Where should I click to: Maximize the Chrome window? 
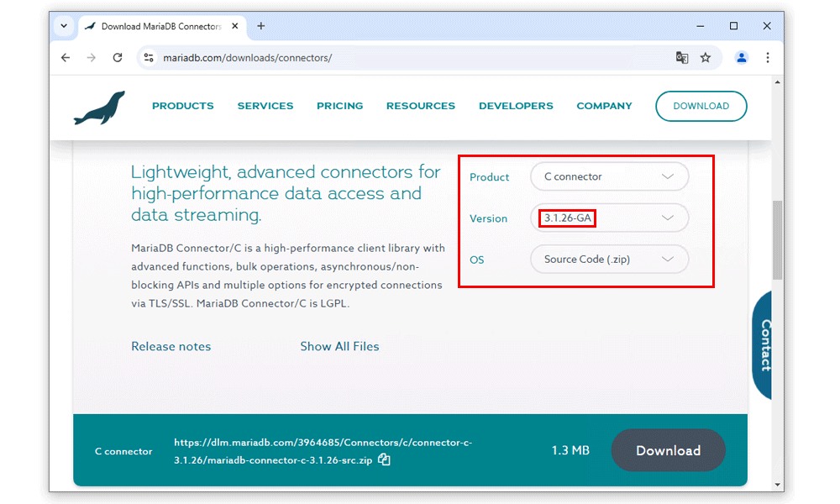734,26
